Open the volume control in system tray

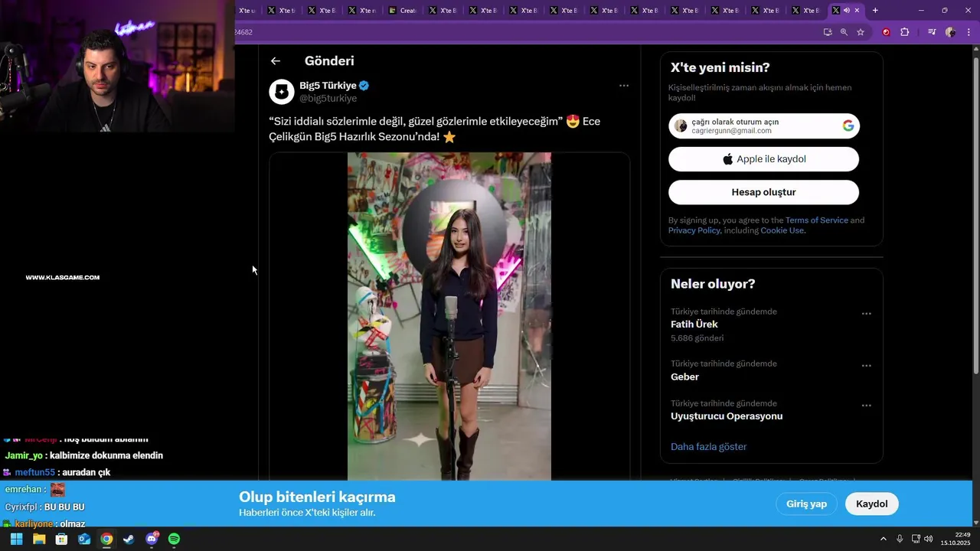tap(929, 539)
